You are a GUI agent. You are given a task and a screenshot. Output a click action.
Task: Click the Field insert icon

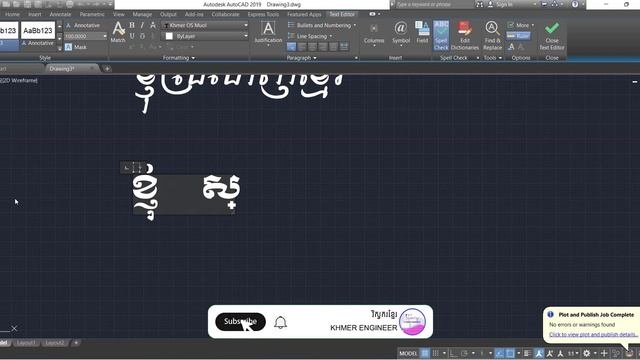(x=422, y=32)
